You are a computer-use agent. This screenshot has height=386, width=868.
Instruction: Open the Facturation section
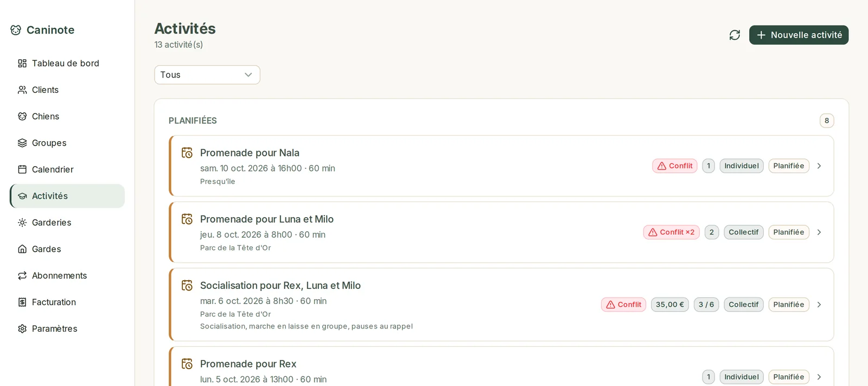coord(67,302)
